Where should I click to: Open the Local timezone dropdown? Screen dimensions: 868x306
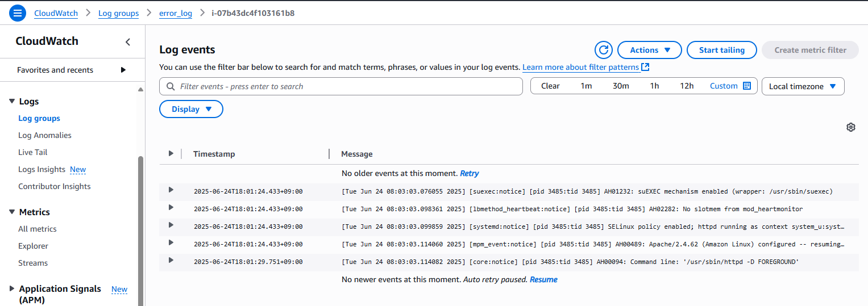(803, 86)
